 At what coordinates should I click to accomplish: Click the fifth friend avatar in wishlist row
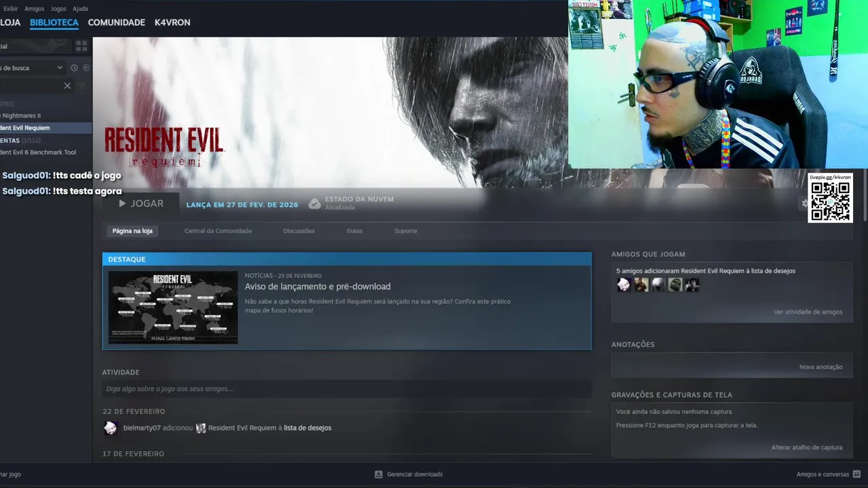tap(692, 285)
